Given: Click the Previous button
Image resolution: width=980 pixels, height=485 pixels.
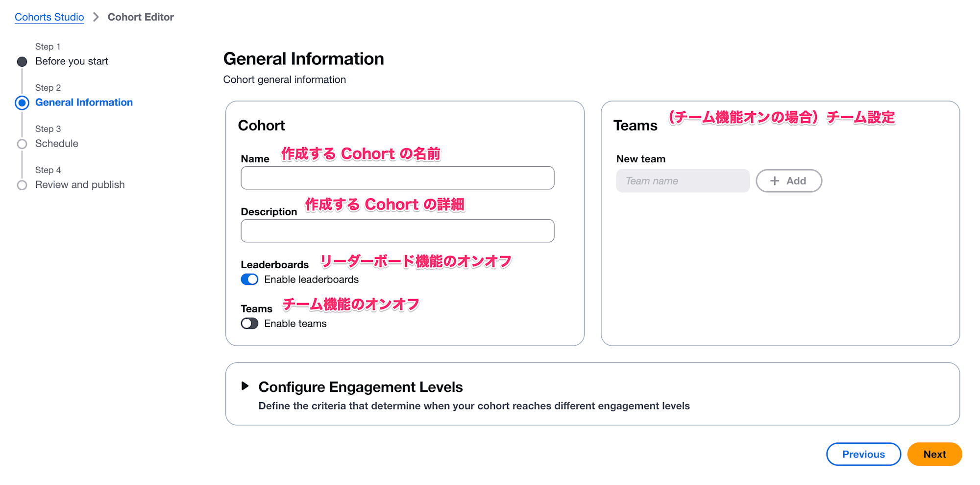Looking at the screenshot, I should tap(863, 455).
